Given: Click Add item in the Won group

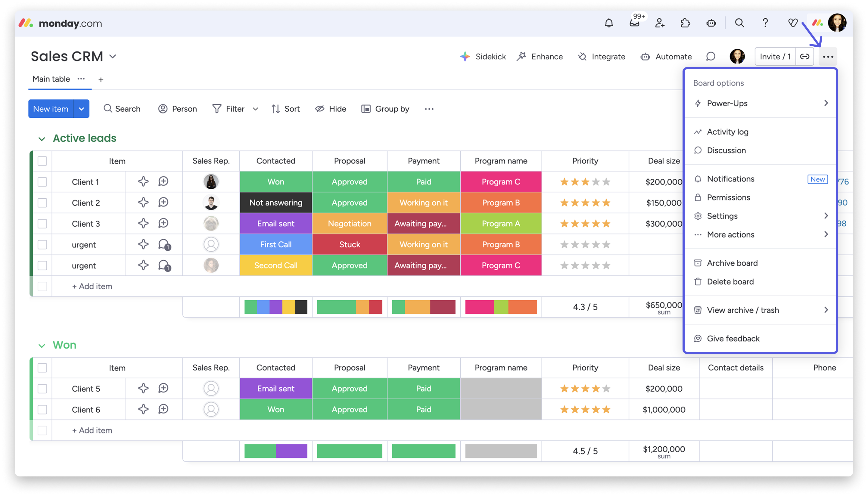Looking at the screenshot, I should pyautogui.click(x=92, y=430).
